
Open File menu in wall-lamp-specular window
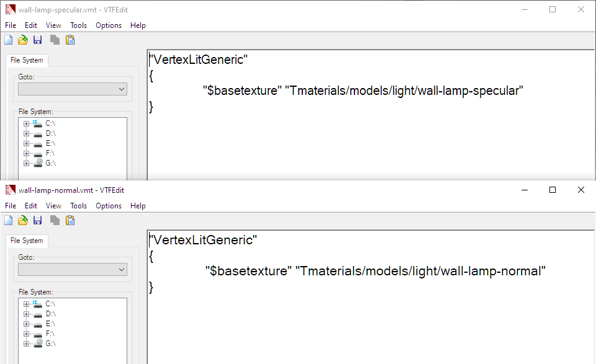click(11, 25)
